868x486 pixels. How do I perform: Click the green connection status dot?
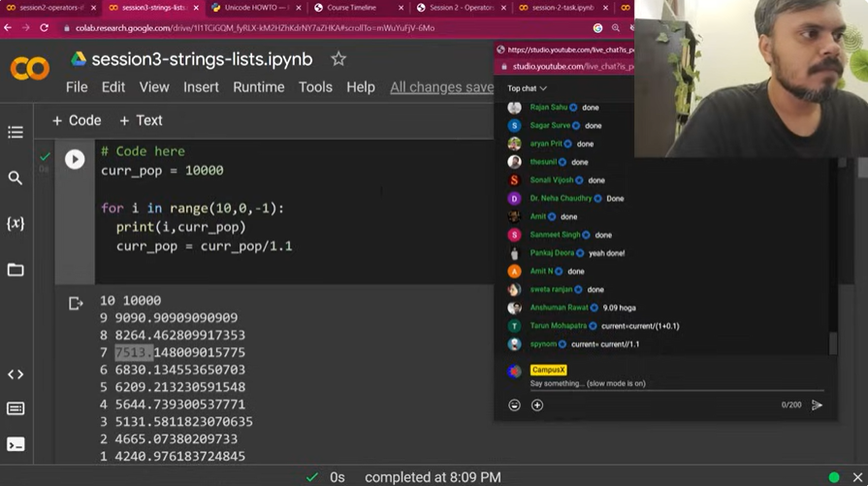[x=834, y=477]
